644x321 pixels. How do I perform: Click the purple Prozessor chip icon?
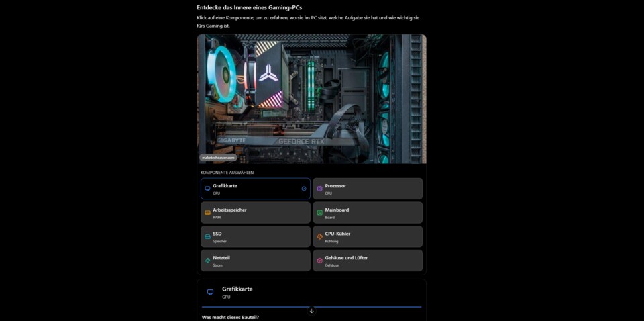tap(319, 189)
